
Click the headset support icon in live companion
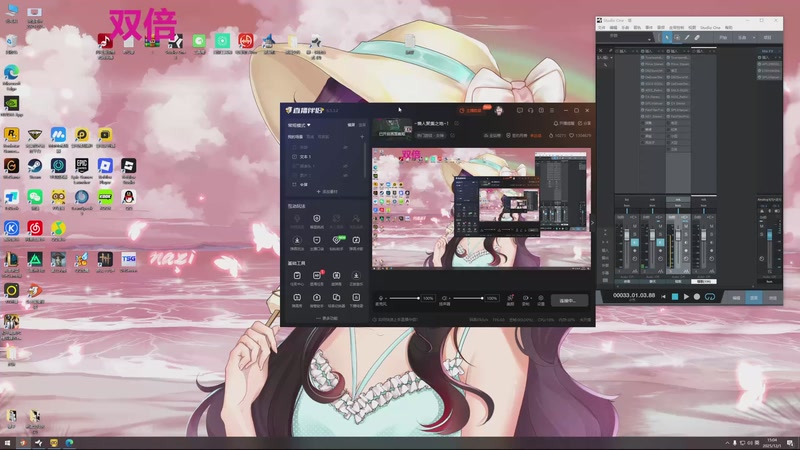pyautogui.click(x=531, y=110)
